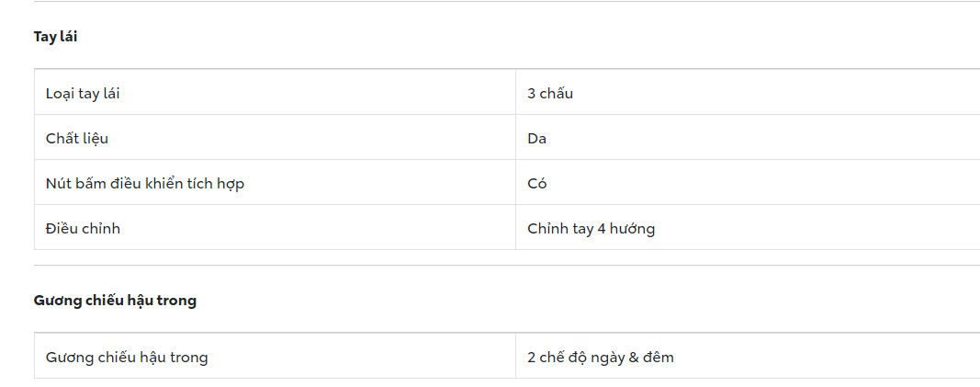The height and width of the screenshot is (387, 980).
Task: Click the word 'đêm' in mirror value
Action: coord(659,357)
